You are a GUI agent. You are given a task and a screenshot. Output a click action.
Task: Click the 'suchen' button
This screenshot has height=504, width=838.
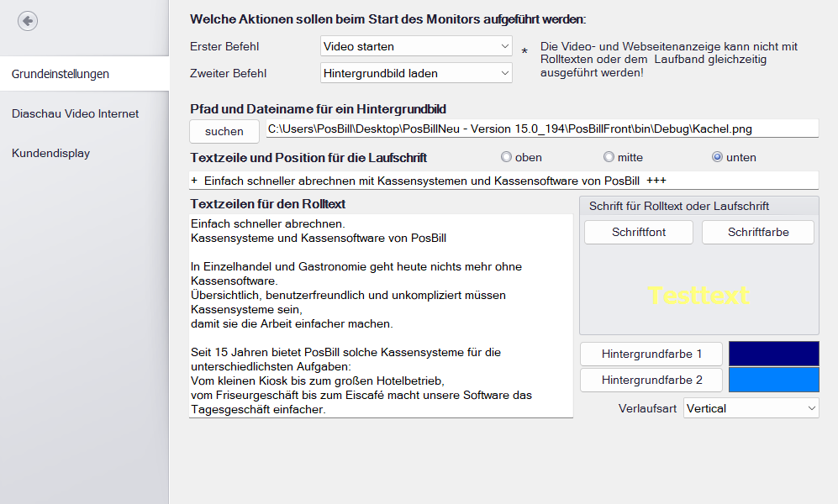click(x=224, y=131)
